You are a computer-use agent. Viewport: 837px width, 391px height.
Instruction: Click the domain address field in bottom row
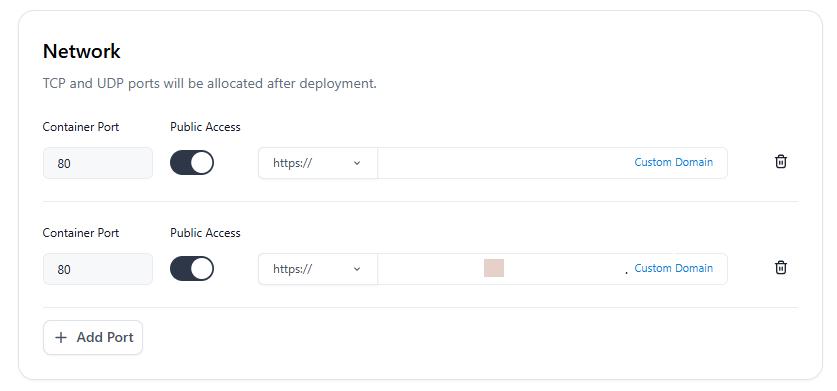(504, 269)
